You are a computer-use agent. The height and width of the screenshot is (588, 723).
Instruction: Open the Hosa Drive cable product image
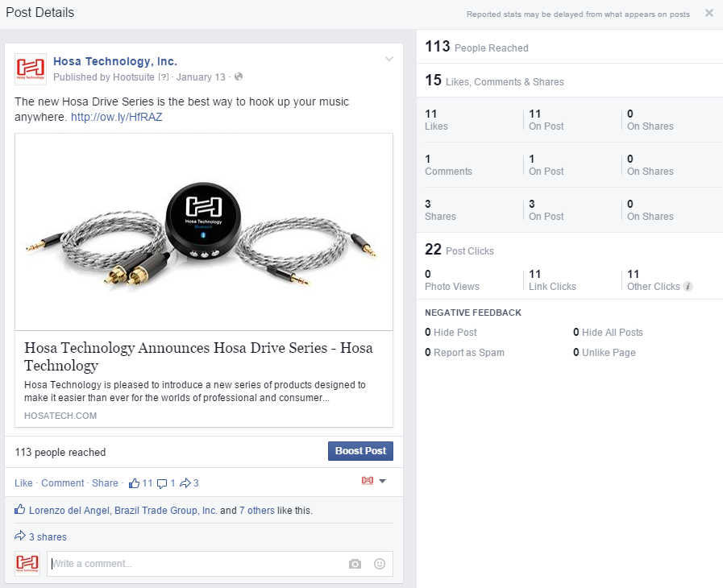tap(204, 232)
